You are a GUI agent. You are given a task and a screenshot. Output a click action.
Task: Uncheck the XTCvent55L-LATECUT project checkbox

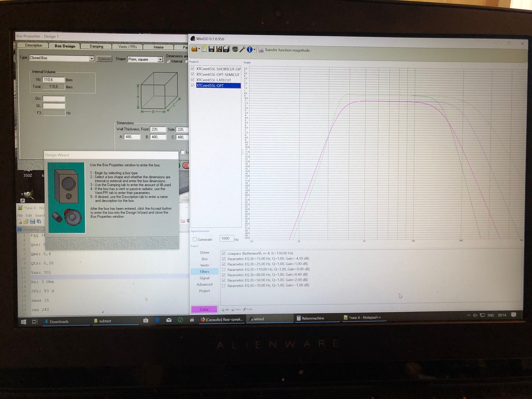(193, 80)
